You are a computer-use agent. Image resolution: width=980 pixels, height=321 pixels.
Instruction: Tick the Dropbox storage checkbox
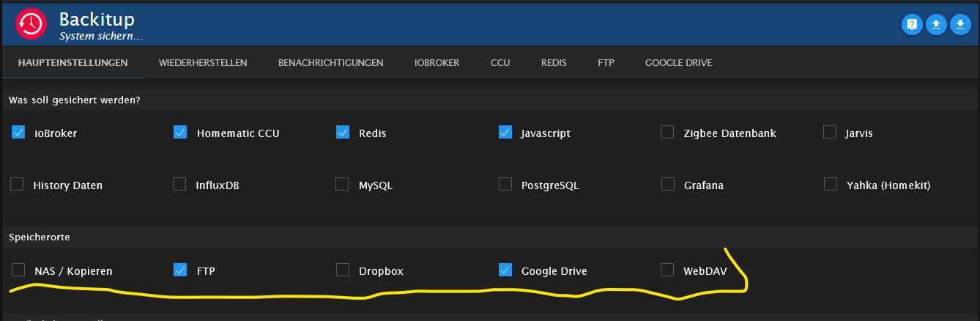pyautogui.click(x=342, y=270)
